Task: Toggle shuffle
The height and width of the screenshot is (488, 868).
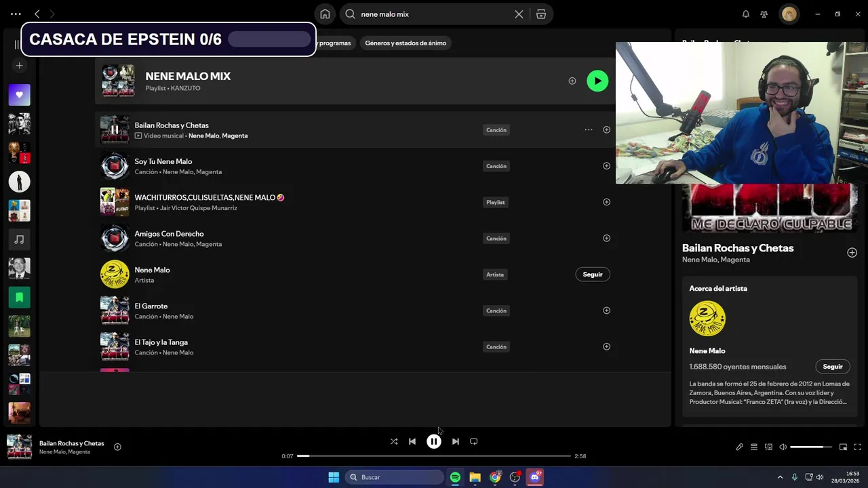Action: 394,441
